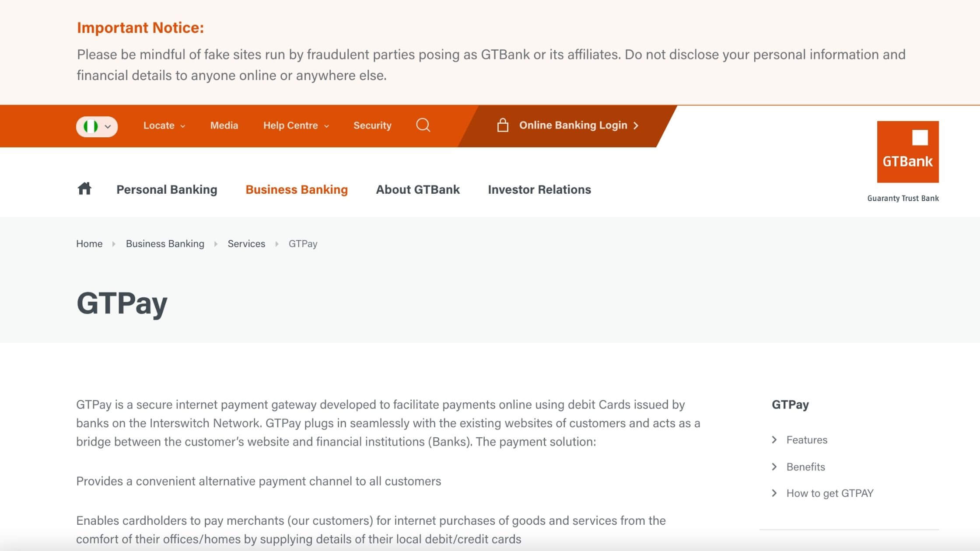Jump to the Features section link

click(807, 439)
